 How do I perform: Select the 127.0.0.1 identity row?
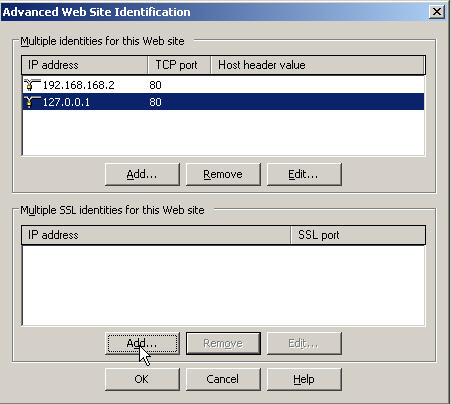tap(223, 102)
